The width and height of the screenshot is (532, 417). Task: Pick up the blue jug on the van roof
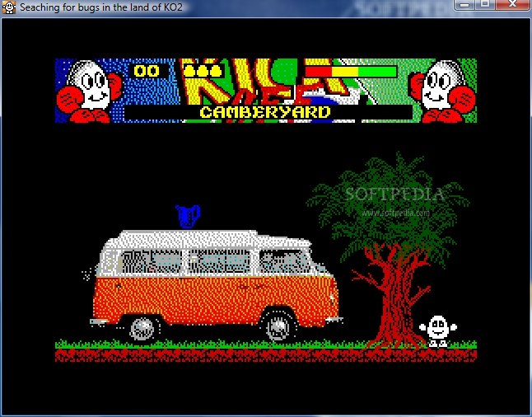tap(188, 216)
